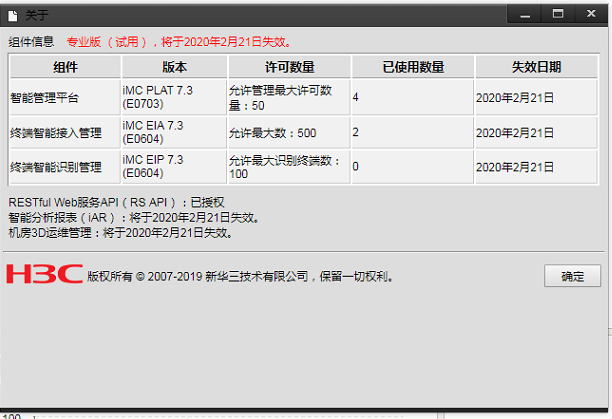Click the 机房3D运维管理 expiry line

[120, 233]
